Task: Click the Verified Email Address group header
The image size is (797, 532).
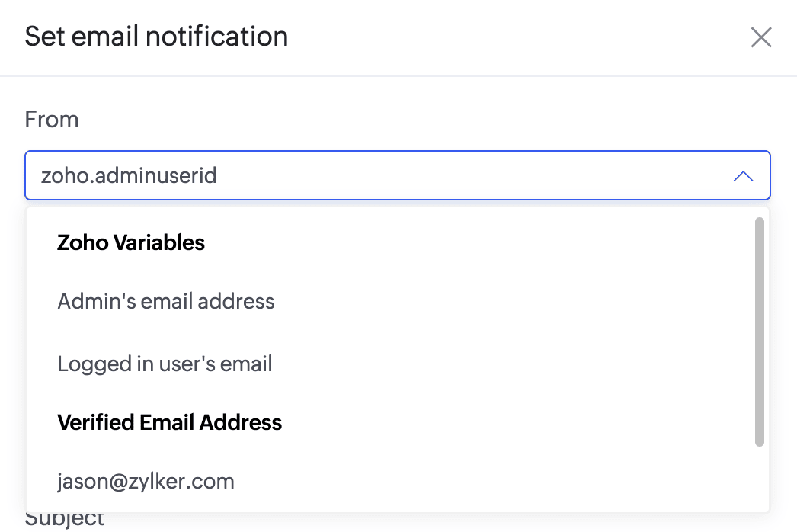Action: tap(169, 423)
